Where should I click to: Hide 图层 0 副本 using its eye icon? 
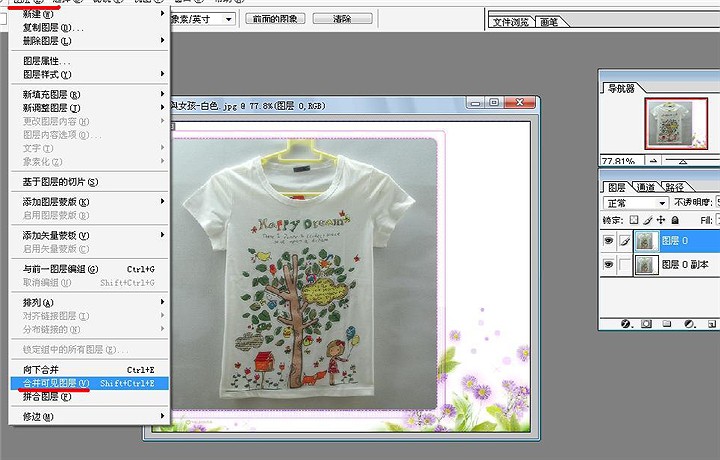[608, 264]
